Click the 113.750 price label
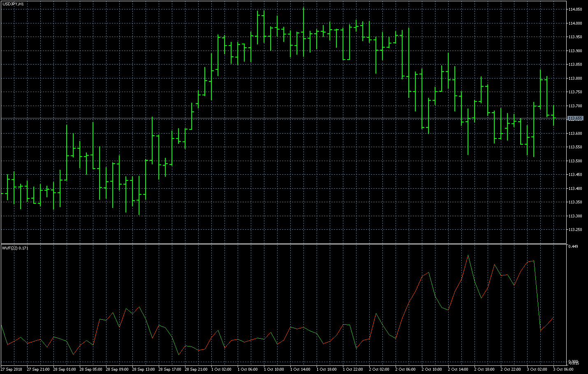This screenshot has width=588, height=374. coord(575,92)
